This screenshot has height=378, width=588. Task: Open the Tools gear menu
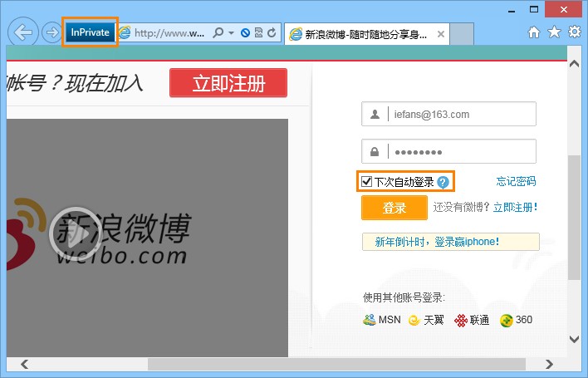(x=575, y=32)
